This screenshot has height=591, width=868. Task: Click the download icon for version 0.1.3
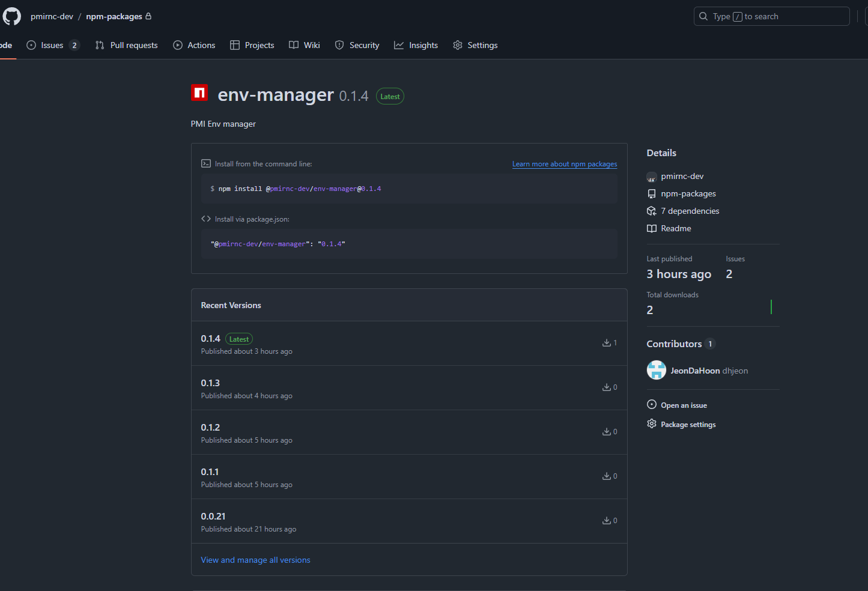[x=607, y=387]
